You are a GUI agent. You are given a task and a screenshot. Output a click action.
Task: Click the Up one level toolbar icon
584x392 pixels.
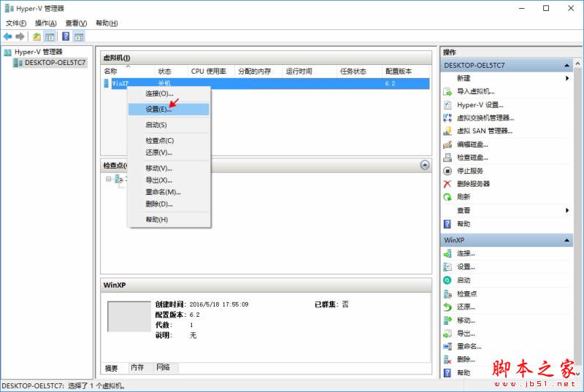click(x=36, y=36)
